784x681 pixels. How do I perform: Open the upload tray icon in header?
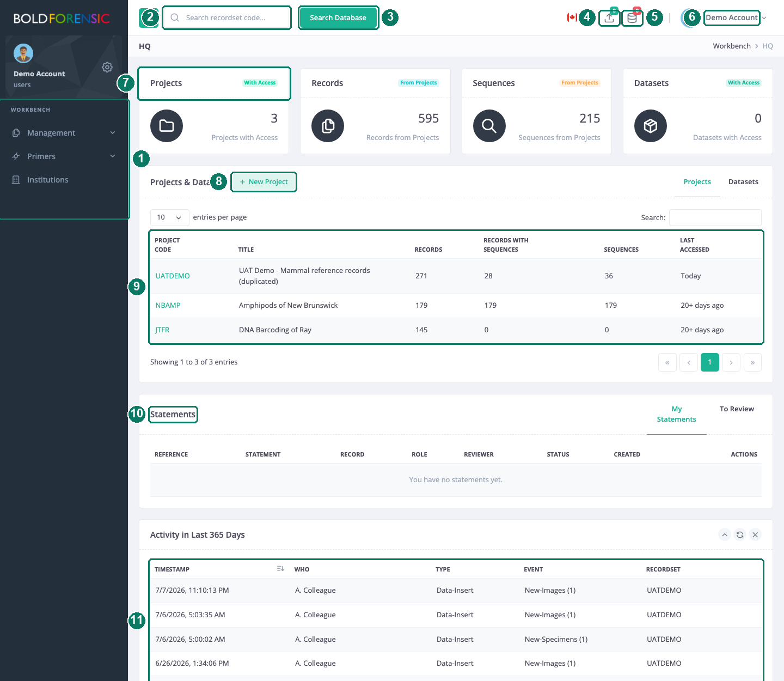609,18
